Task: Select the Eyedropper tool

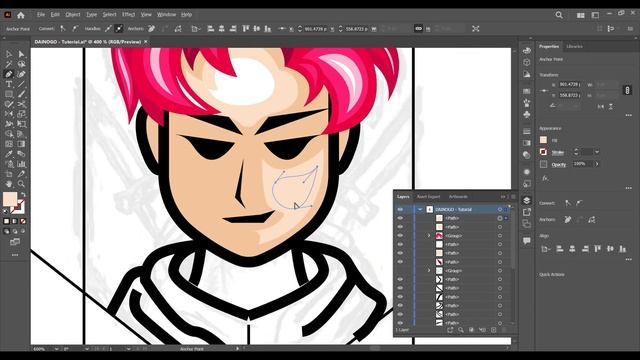Action: (9, 154)
